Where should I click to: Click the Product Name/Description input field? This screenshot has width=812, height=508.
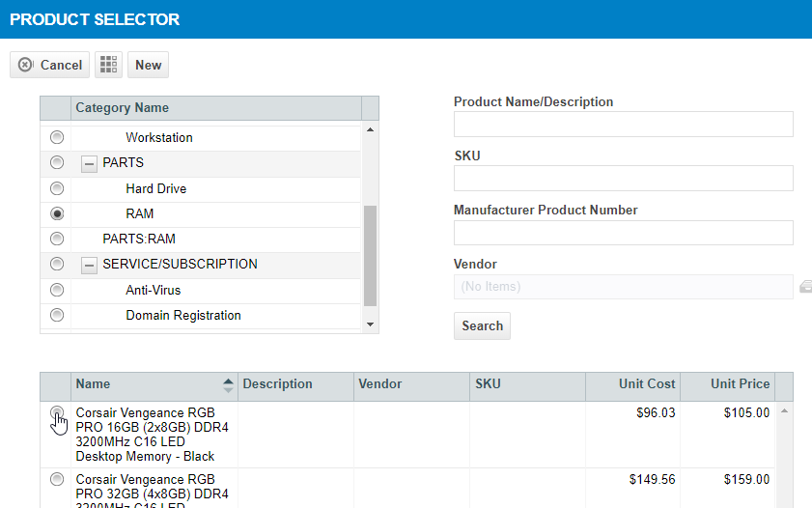pyautogui.click(x=623, y=125)
